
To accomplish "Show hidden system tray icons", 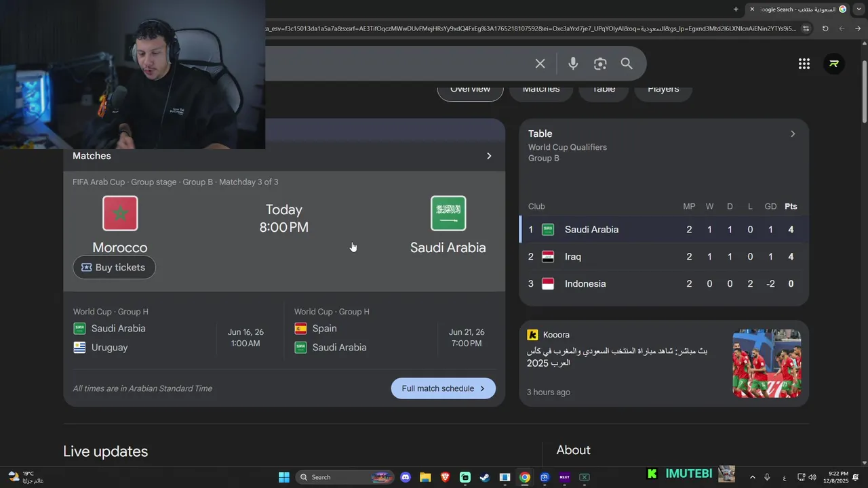I will (752, 477).
